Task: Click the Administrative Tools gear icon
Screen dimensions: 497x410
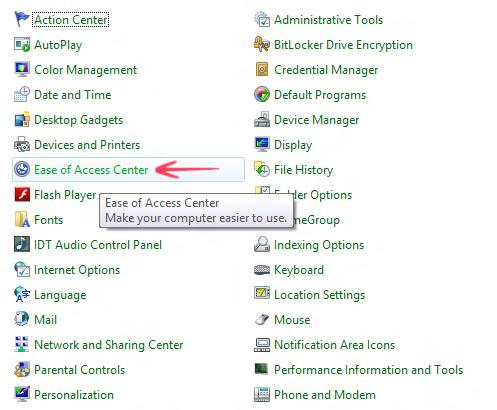Action: tap(262, 19)
